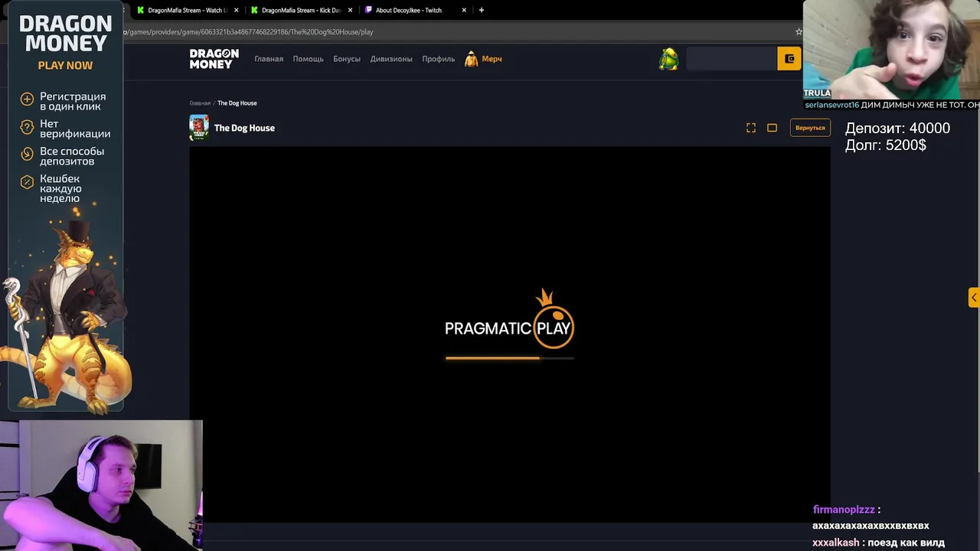Open the Профиль menu item
980x551 pixels.
tap(438, 59)
